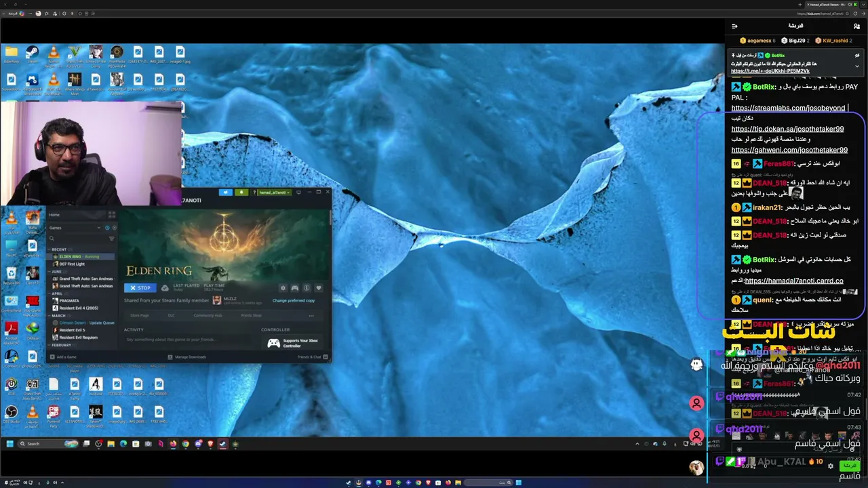Open chat settings gear icon
Viewport: 868px width, 488px height.
pos(831,466)
